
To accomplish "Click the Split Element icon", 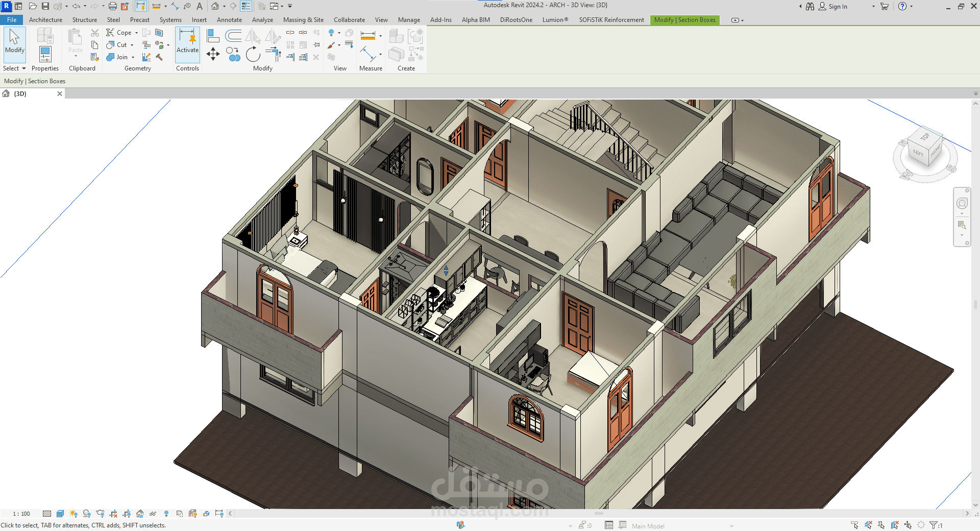I will click(x=290, y=32).
